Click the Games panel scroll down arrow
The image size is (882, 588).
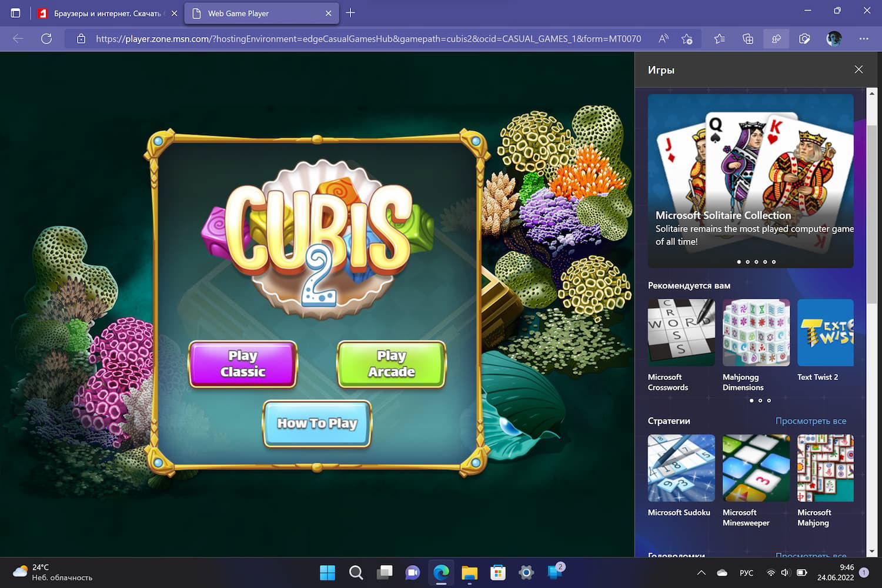pos(872,552)
